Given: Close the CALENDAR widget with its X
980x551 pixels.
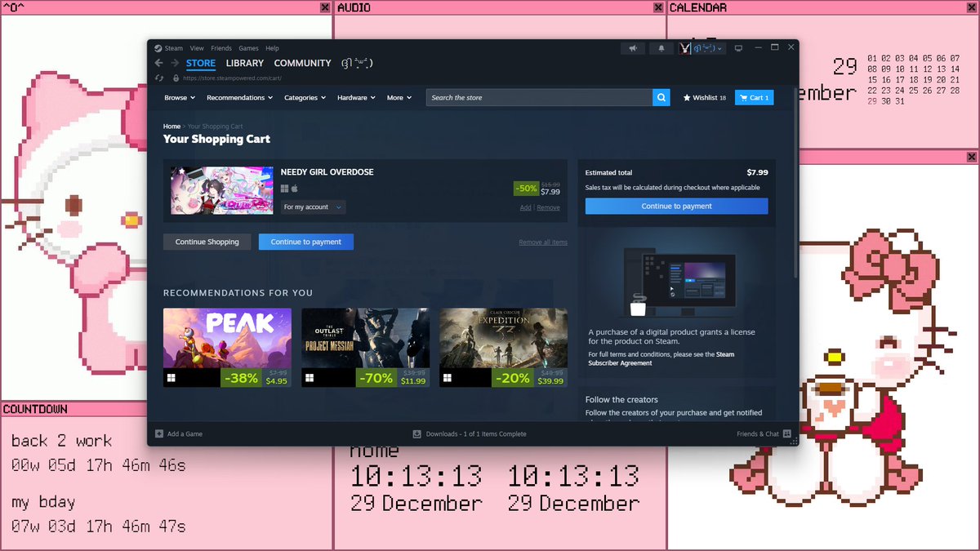Looking at the screenshot, I should [972, 7].
